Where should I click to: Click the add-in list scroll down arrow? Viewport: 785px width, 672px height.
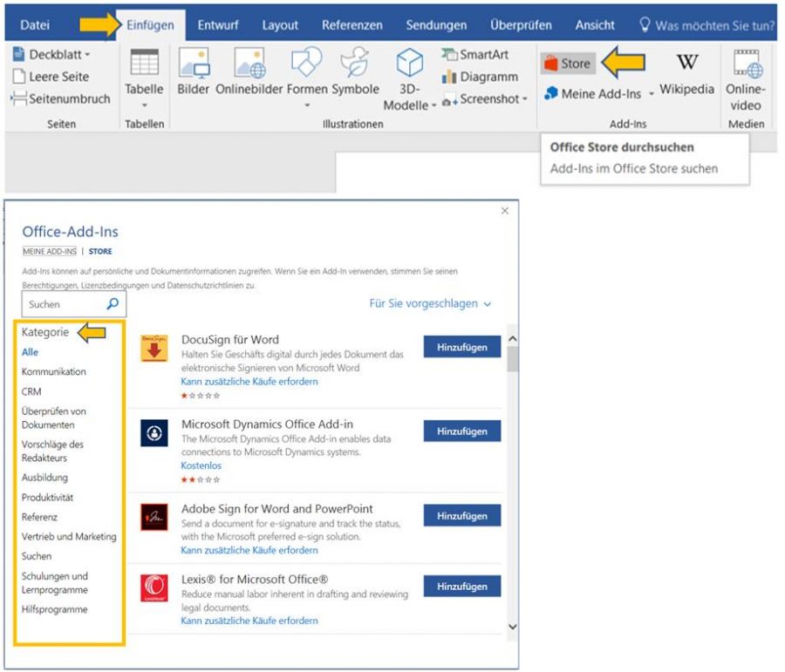[x=512, y=627]
